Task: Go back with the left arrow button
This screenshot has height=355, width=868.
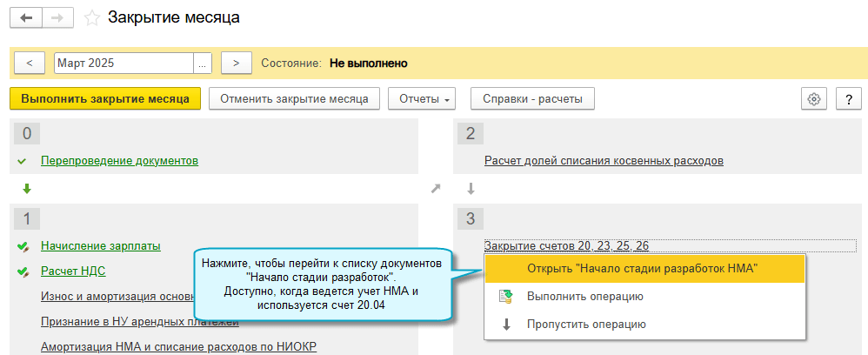Action: tap(26, 17)
